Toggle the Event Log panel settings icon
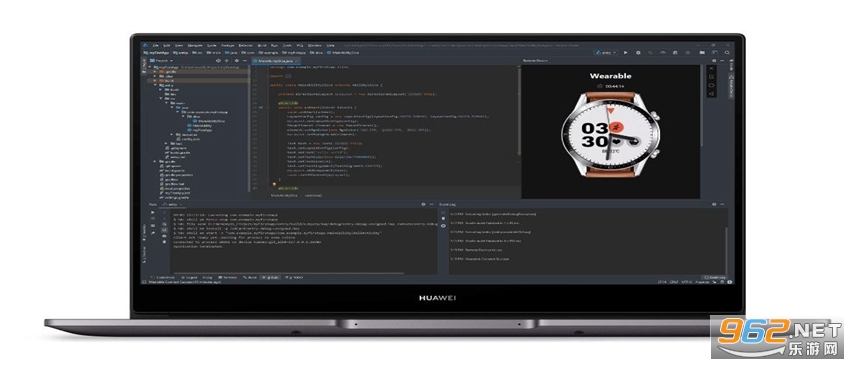This screenshot has width=850, height=365. coord(714,204)
